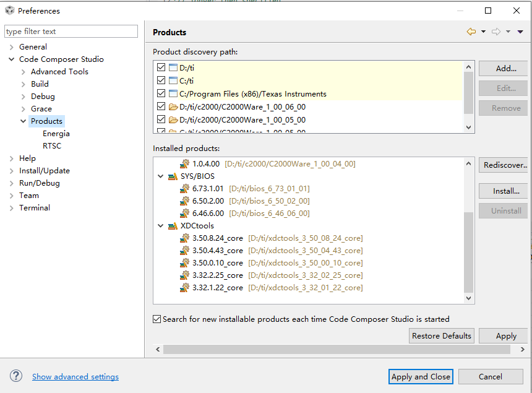Select RTSC preferences page

[52, 146]
